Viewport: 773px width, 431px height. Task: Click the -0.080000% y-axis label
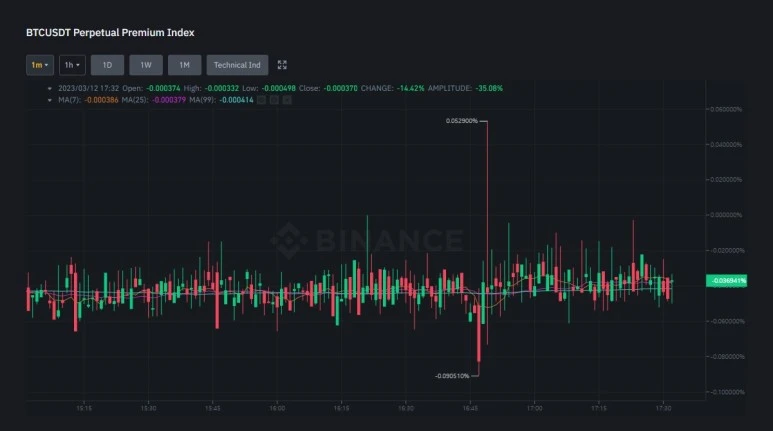tap(727, 357)
